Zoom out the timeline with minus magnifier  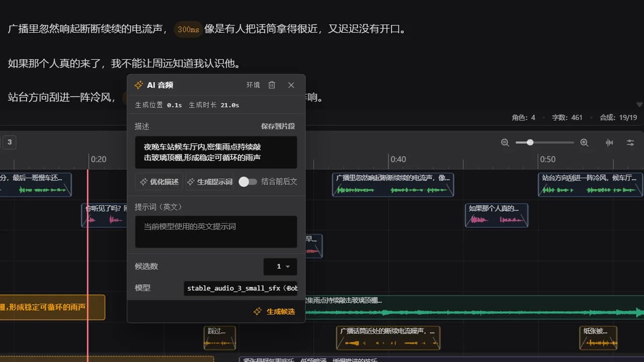click(x=505, y=142)
